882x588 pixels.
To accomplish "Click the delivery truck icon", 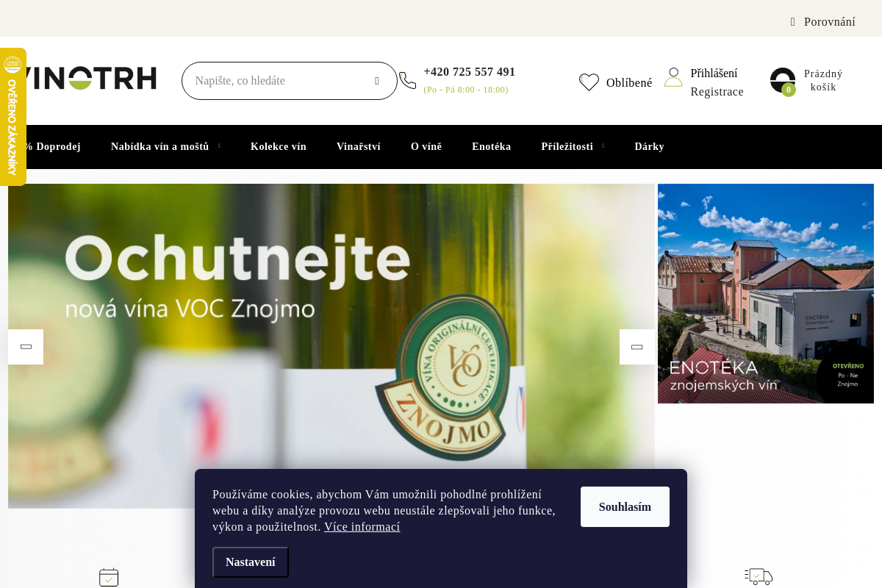I will pos(759,576).
